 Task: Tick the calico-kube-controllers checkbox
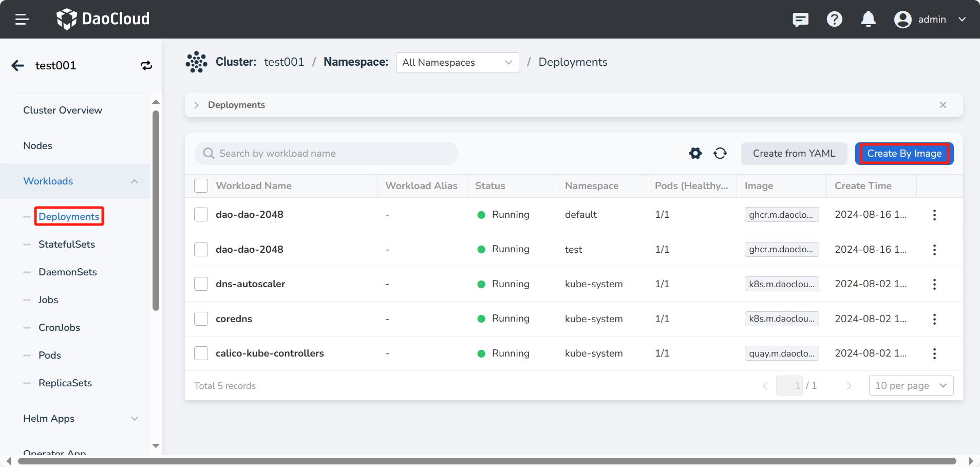[201, 353]
